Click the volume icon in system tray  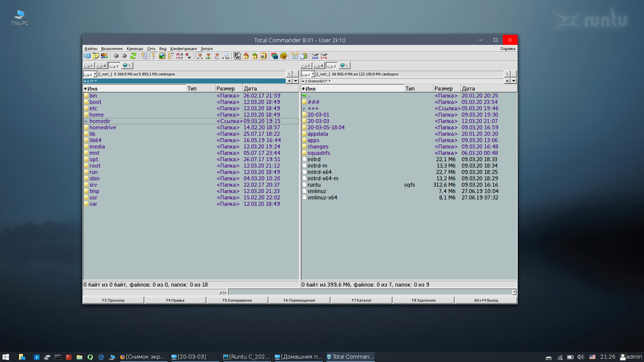tap(580, 357)
